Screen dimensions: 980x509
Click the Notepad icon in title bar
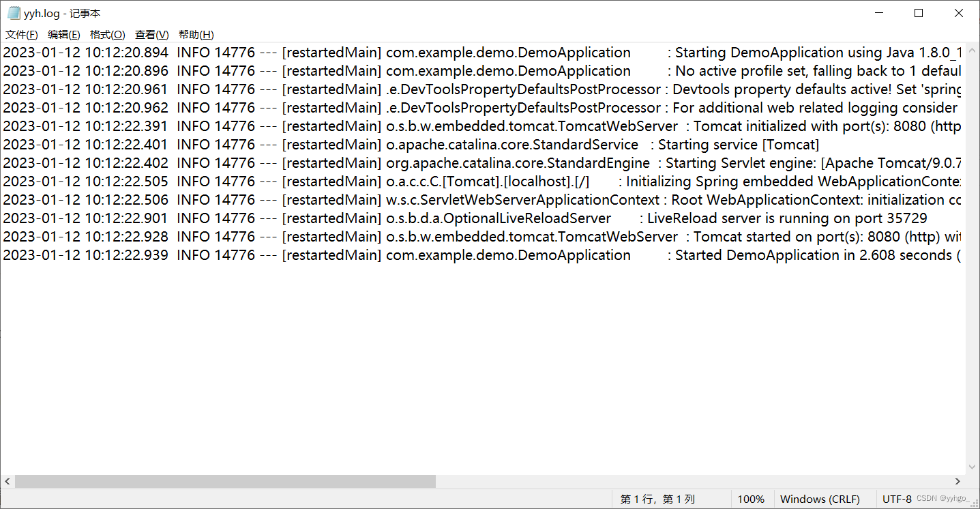coord(13,13)
